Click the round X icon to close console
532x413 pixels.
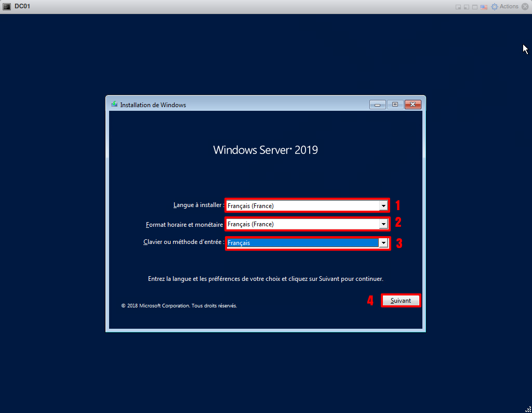(525, 7)
